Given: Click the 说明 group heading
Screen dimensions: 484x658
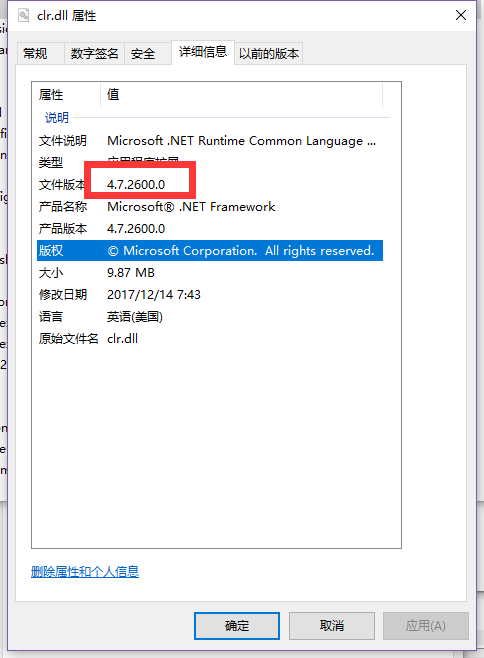Looking at the screenshot, I should point(57,118).
